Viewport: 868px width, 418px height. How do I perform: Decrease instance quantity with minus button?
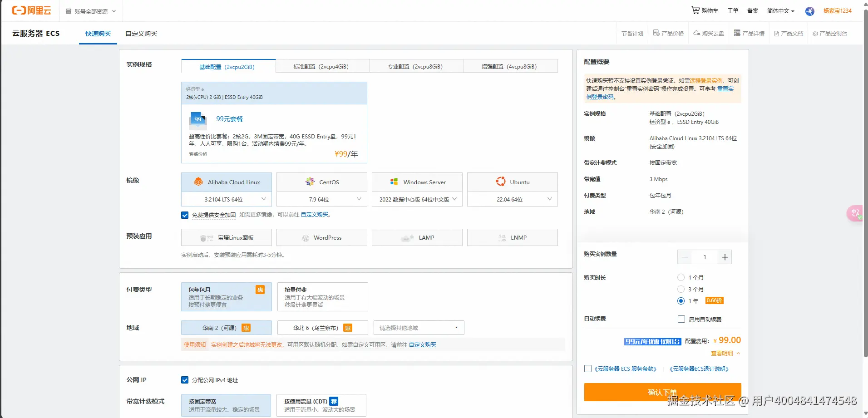685,257
